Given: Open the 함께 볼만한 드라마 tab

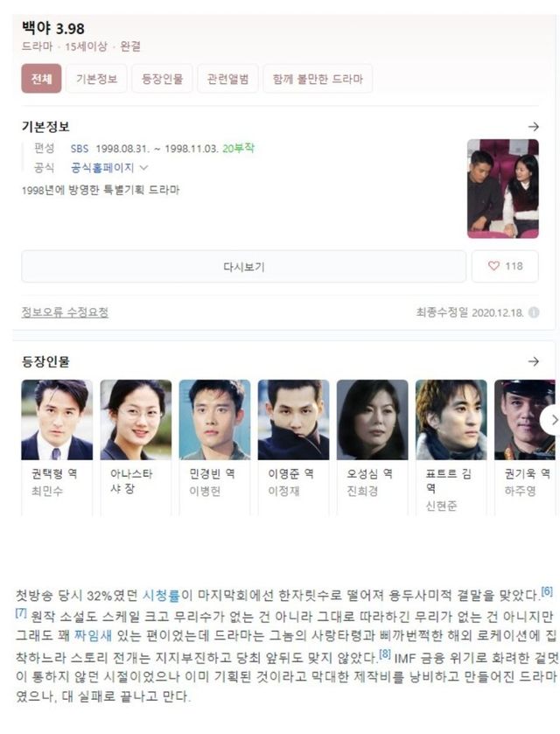Looking at the screenshot, I should click(x=318, y=79).
